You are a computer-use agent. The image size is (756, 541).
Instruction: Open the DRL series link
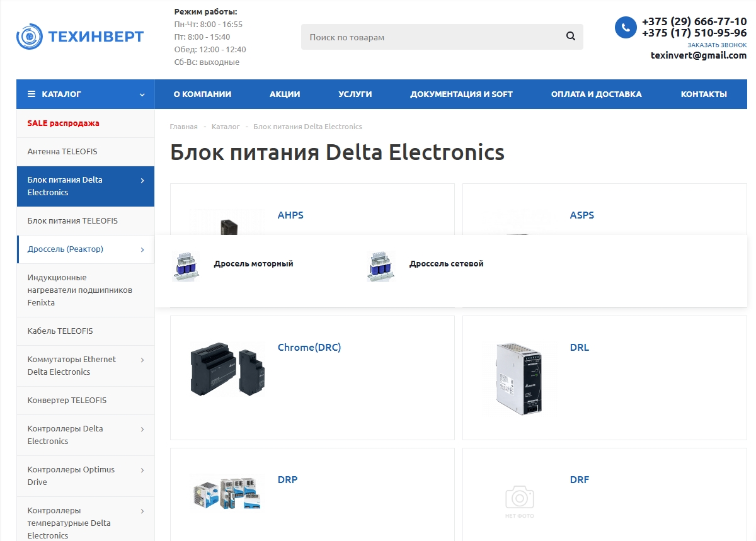(x=580, y=348)
